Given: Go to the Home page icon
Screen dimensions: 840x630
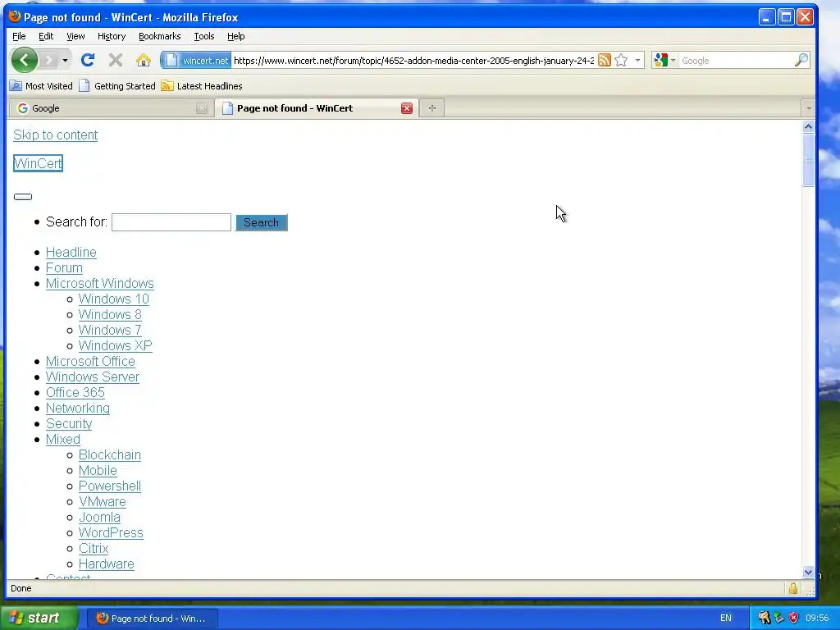Looking at the screenshot, I should coord(143,60).
